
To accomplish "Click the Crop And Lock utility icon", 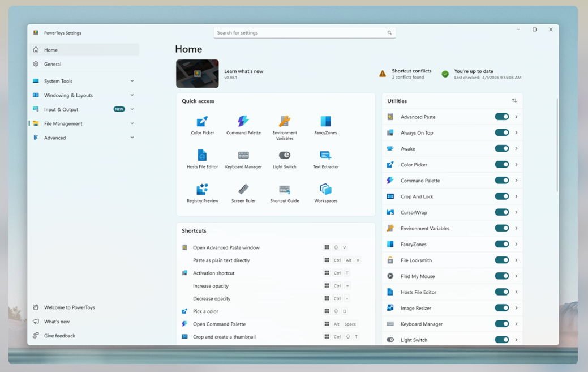I will coord(390,196).
